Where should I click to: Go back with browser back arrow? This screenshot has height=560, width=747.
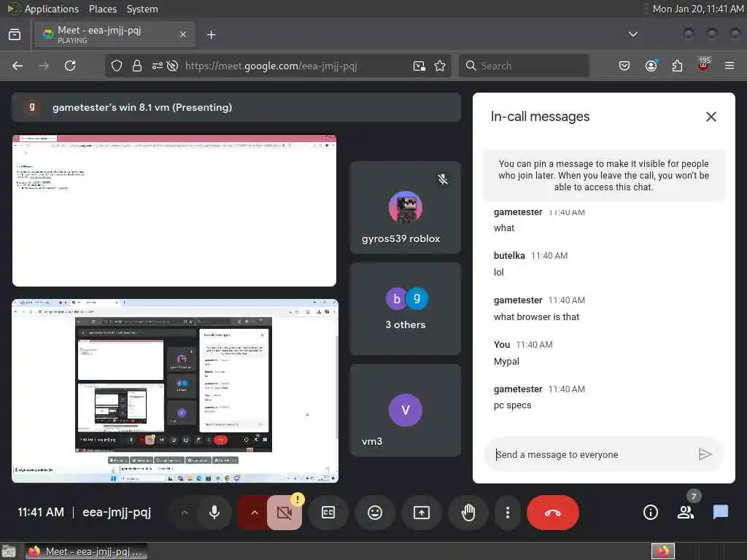[18, 66]
